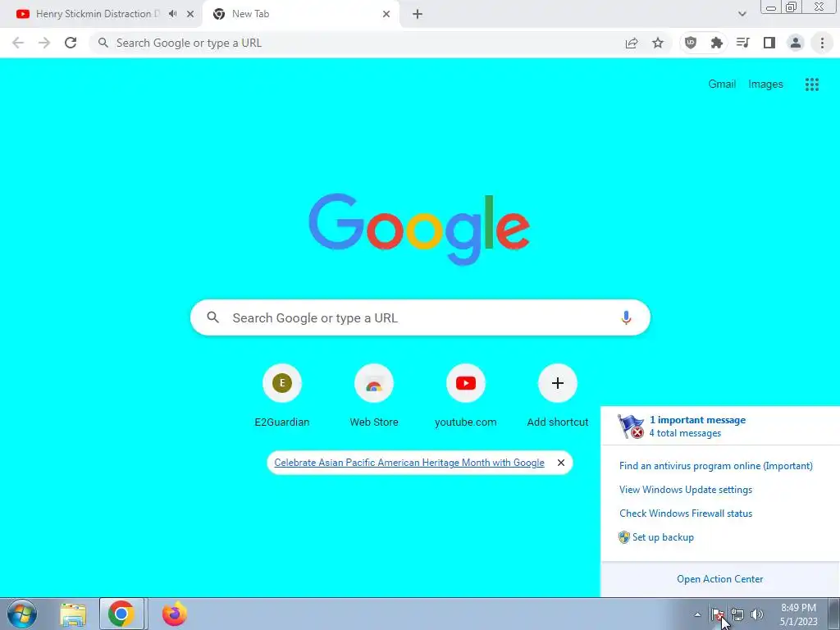Start voice search with microphone icon
This screenshot has height=630, width=840.
[x=626, y=317]
